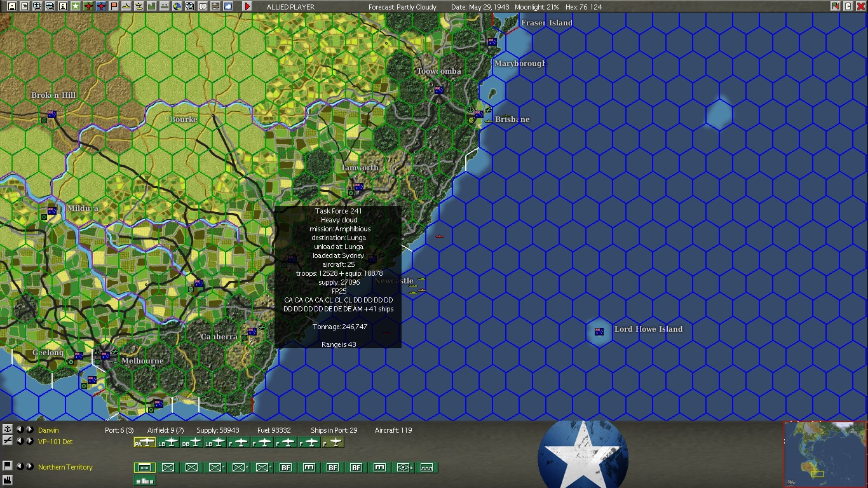Screen dimensions: 868x488
Task: Click the 'Ships in Port: 29' text
Action: coord(334,431)
